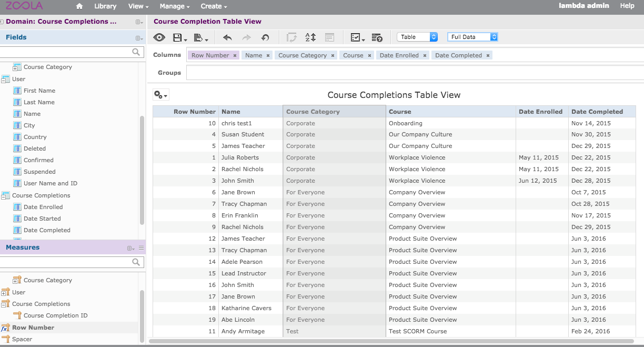The image size is (644, 347).
Task: Click the Sort A-Z icon
Action: (310, 37)
